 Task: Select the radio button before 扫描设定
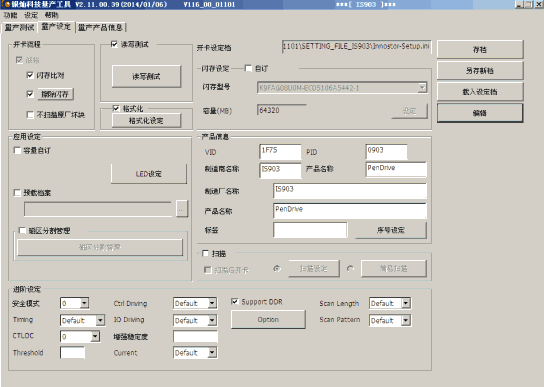coord(277,269)
